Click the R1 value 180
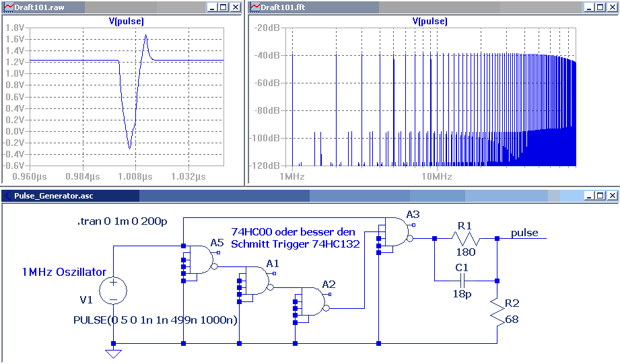This screenshot has width=620, height=364. tap(465, 252)
